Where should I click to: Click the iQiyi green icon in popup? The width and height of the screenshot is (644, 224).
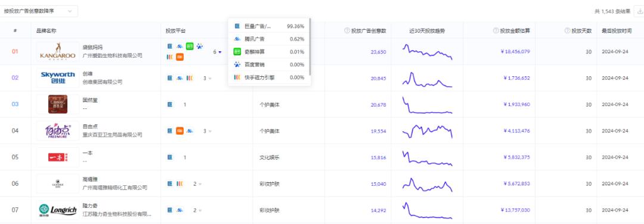click(x=237, y=52)
